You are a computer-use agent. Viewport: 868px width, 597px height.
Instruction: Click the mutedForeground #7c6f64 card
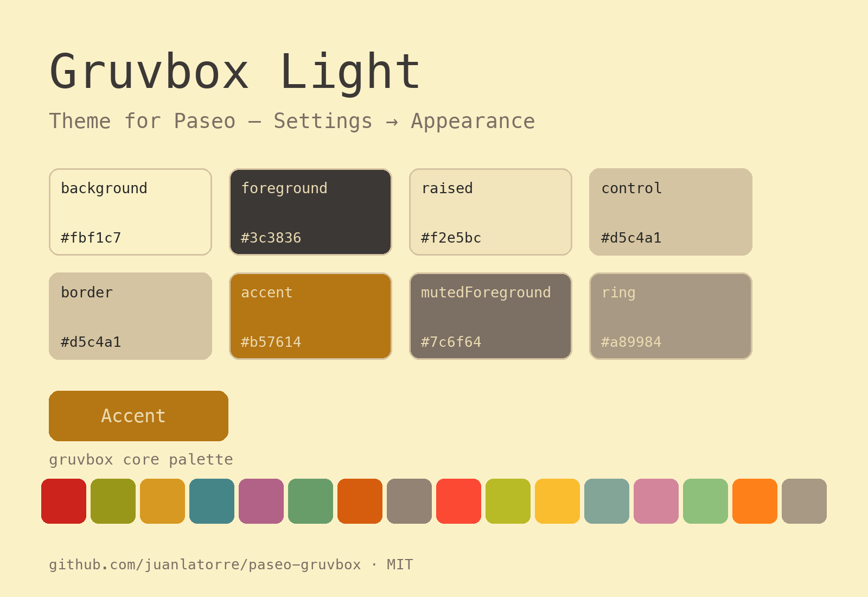click(x=490, y=316)
